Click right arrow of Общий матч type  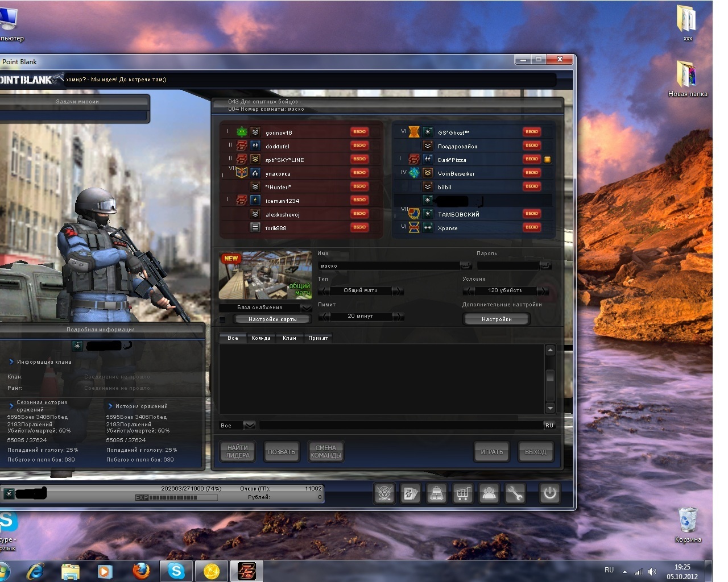[x=398, y=290]
